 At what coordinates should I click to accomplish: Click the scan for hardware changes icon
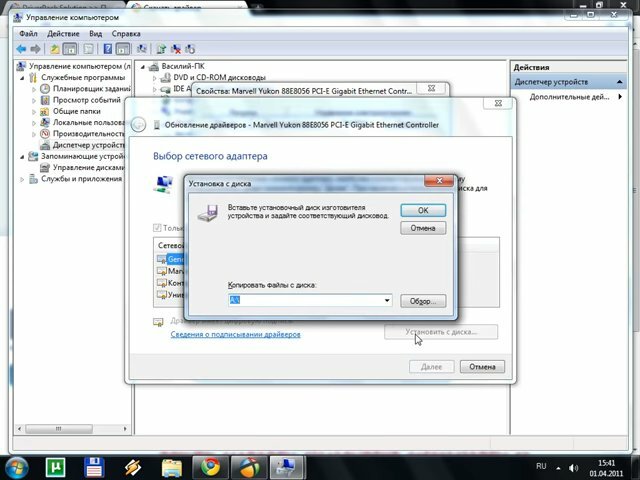click(x=142, y=49)
